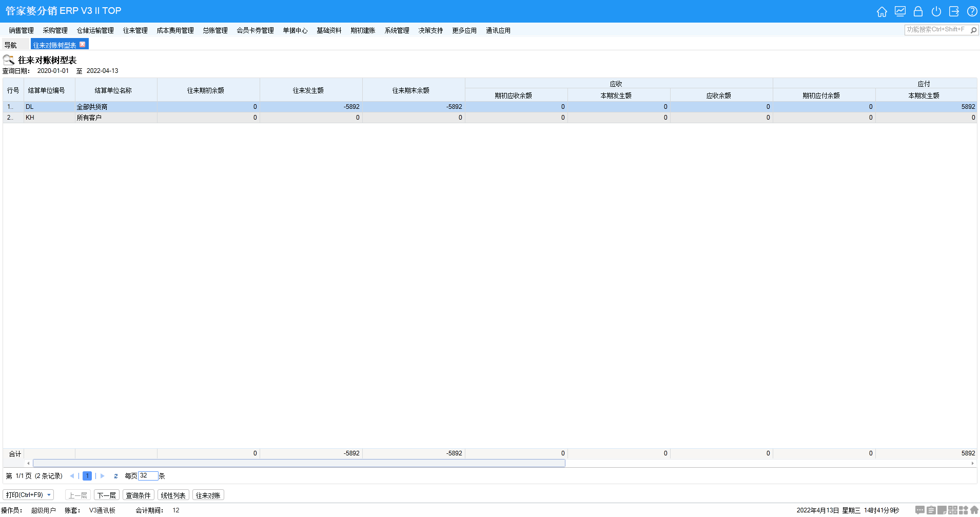Refresh the table using the pager refresh icon
Viewport: 980px width, 517px height.
pos(116,476)
